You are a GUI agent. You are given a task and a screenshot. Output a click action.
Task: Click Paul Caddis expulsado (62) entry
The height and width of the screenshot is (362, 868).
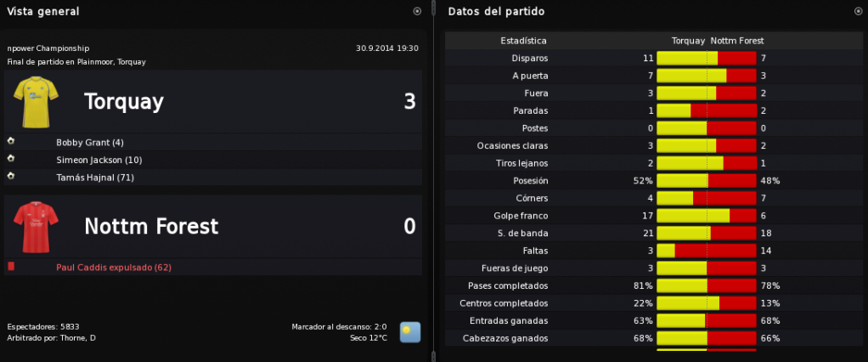(x=114, y=268)
